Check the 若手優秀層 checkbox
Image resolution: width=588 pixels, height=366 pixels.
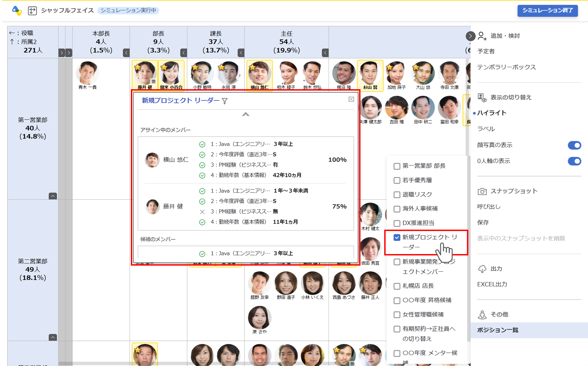point(397,180)
